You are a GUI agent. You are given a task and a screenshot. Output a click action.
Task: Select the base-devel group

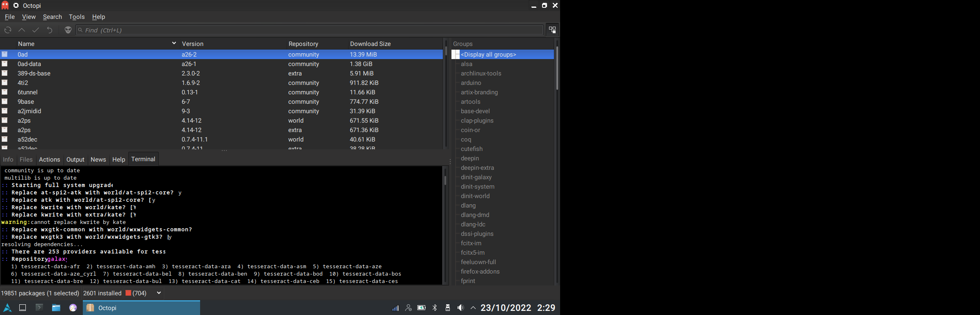point(475,111)
